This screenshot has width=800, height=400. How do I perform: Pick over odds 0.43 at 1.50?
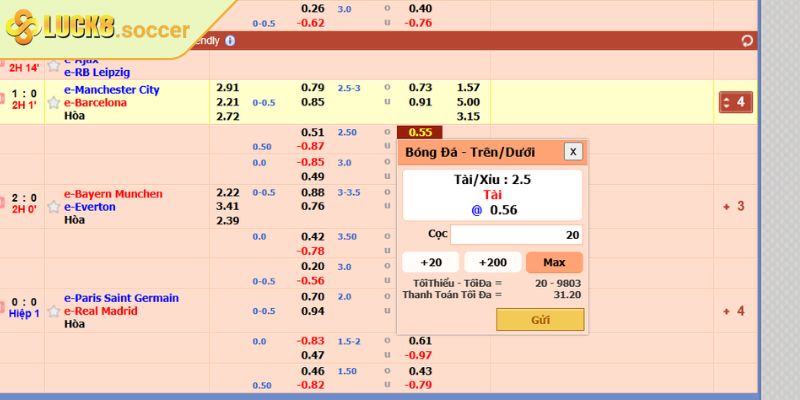coord(420,371)
